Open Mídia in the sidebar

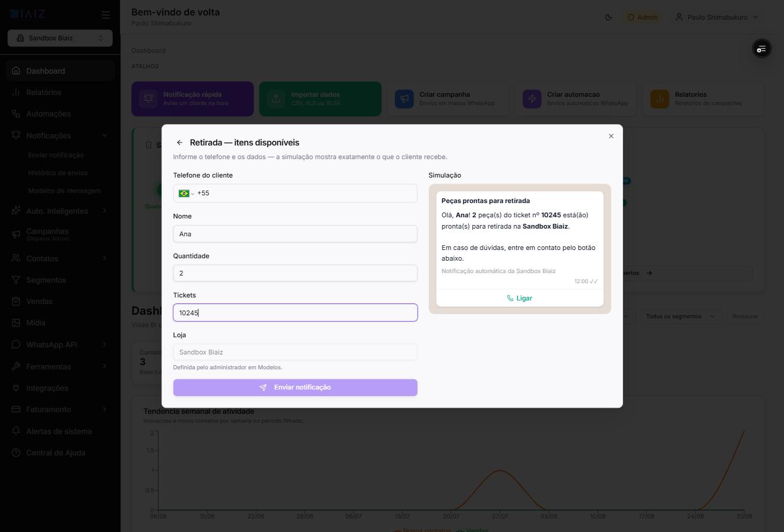click(x=60, y=322)
